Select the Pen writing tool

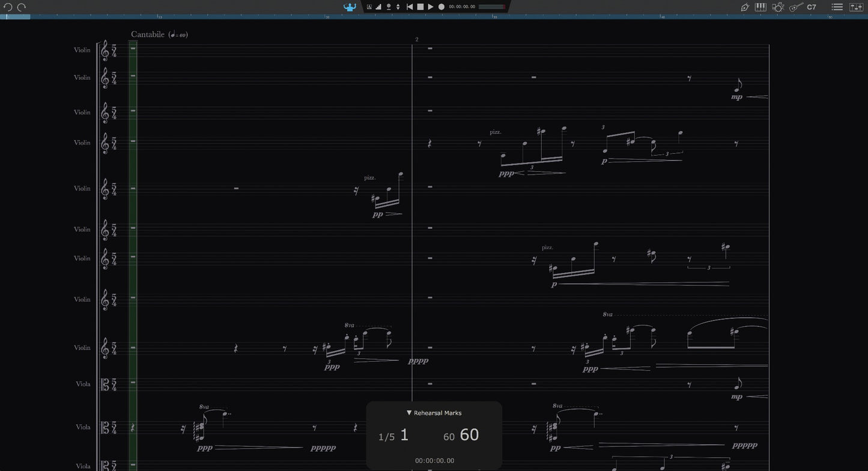(x=745, y=7)
